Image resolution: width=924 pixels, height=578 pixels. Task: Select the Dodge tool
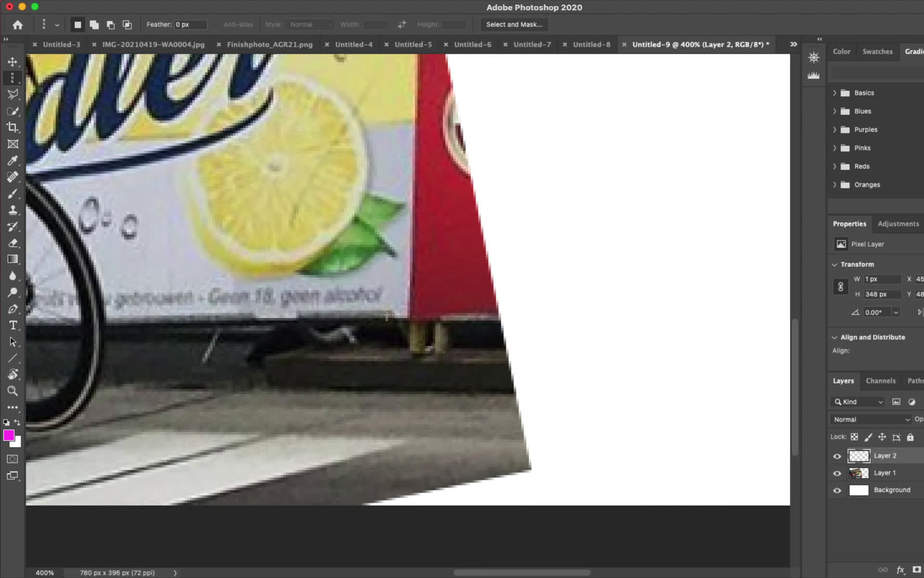coord(13,292)
